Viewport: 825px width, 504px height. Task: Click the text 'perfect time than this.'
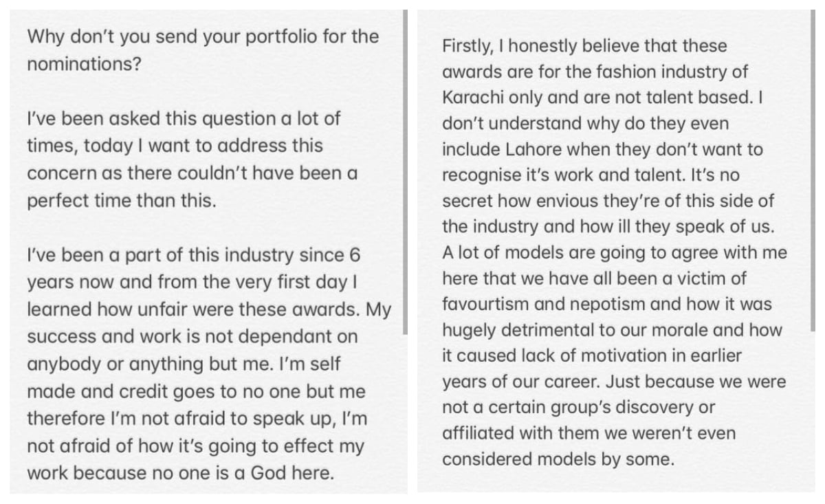point(120,201)
